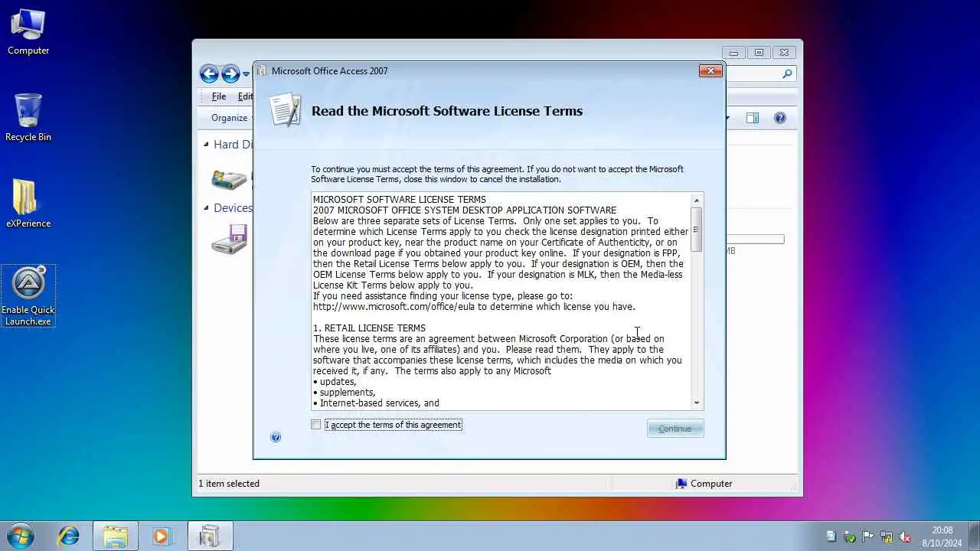Select the Windows hard disk drive icon

coord(230,180)
